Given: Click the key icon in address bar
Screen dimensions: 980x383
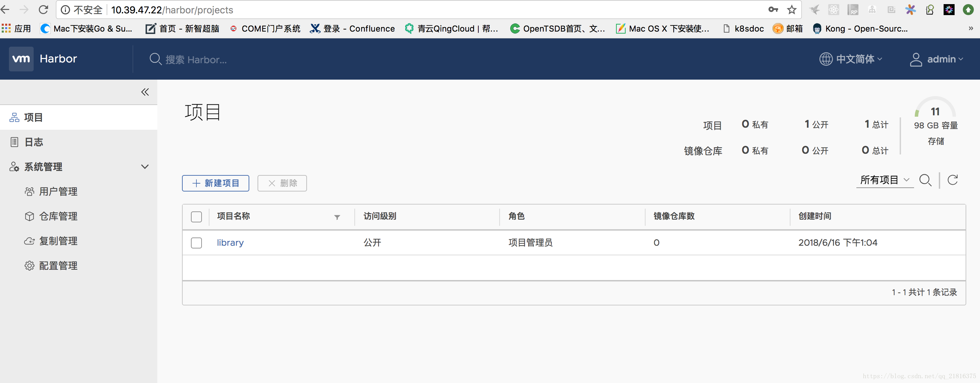Looking at the screenshot, I should click(773, 10).
